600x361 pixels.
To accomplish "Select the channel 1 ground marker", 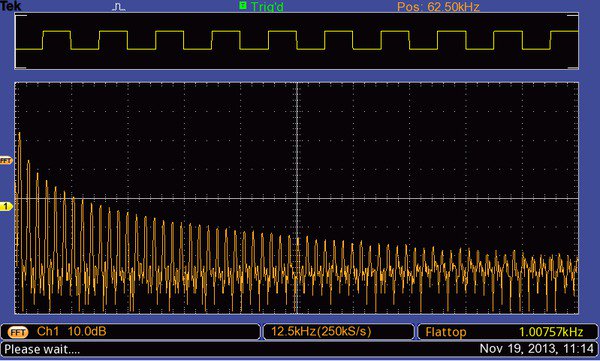I will [6, 207].
